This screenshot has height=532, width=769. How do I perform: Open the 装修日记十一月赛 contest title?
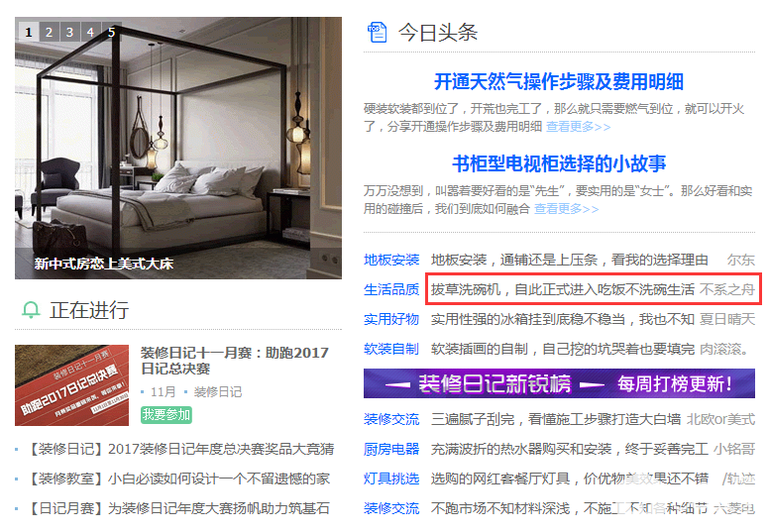[235, 361]
